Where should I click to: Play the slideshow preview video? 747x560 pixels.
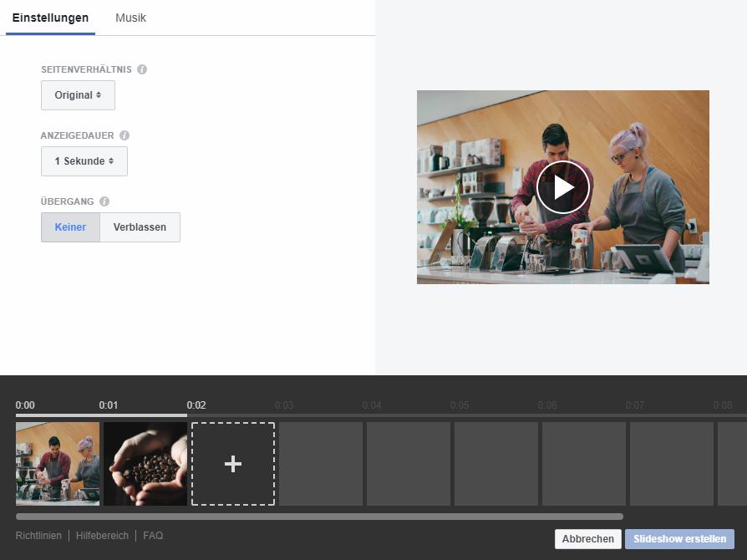562,187
